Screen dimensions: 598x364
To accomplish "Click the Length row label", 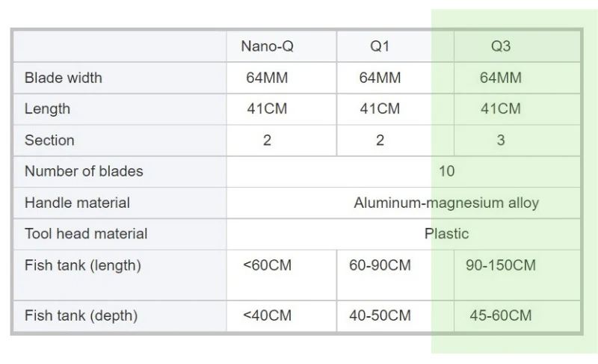I will click(47, 109).
